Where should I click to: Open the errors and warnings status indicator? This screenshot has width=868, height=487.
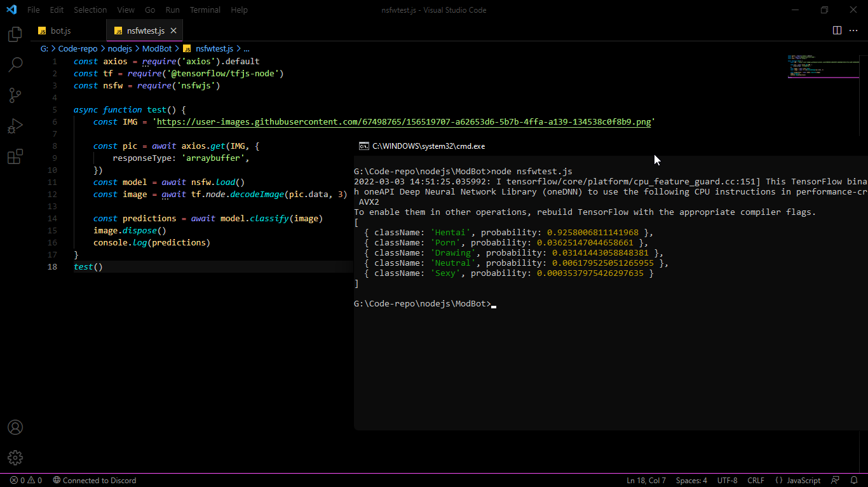(x=26, y=481)
